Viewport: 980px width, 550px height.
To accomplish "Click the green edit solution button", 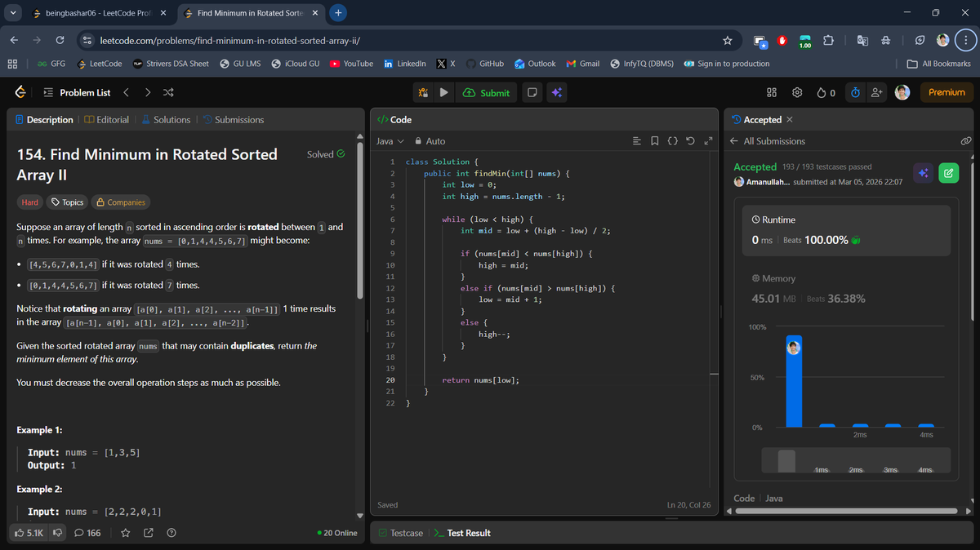I will pos(948,173).
